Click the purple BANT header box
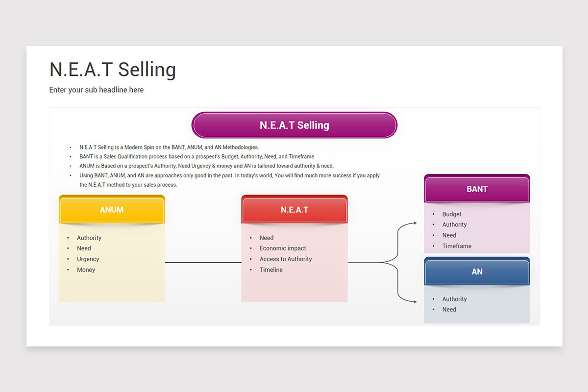This screenshot has height=392, width=588. [477, 189]
